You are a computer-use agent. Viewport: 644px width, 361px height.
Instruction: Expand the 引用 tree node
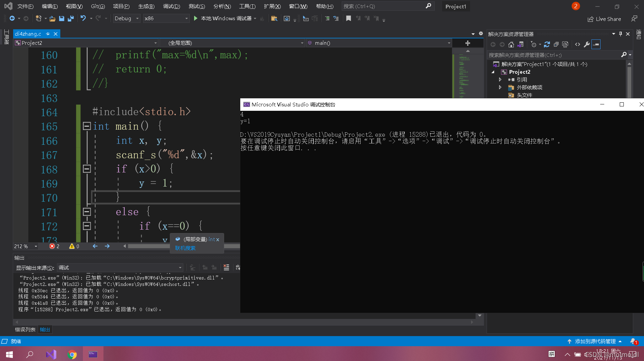[x=500, y=80]
